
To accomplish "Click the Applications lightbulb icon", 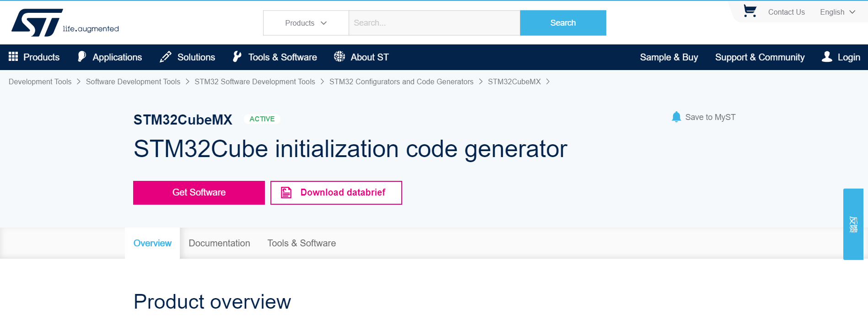I will click(81, 56).
